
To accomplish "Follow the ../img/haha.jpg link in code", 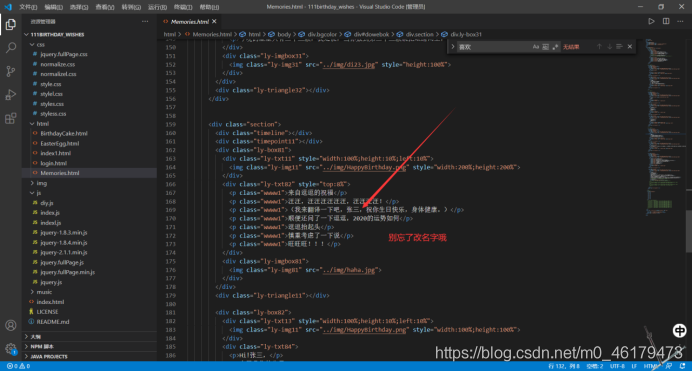I will pyautogui.click(x=349, y=270).
